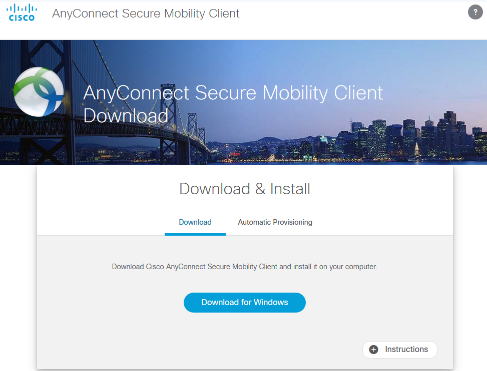Click the Instructions text label
The width and height of the screenshot is (487, 371).
[407, 349]
